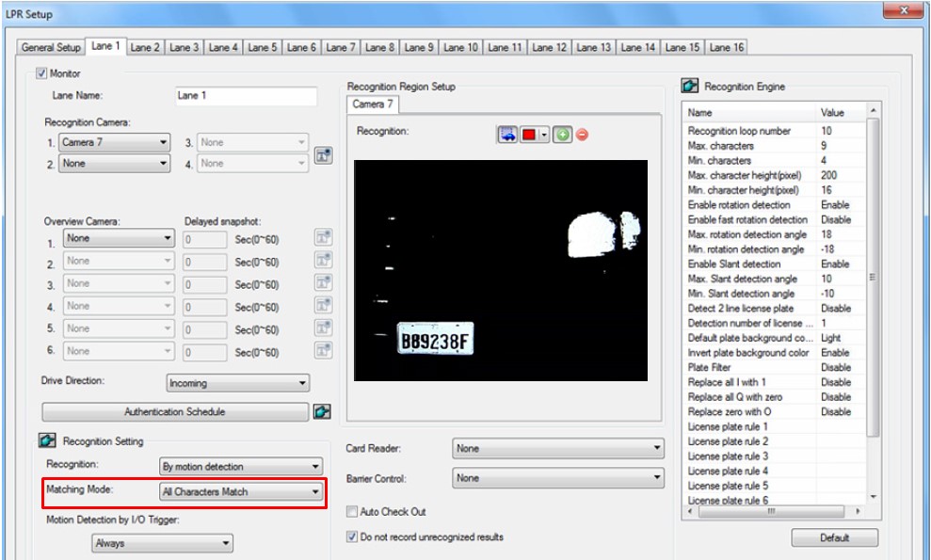This screenshot has width=931, height=560.
Task: Click the snapshot icon for Overview Camera 2
Action: point(323,260)
